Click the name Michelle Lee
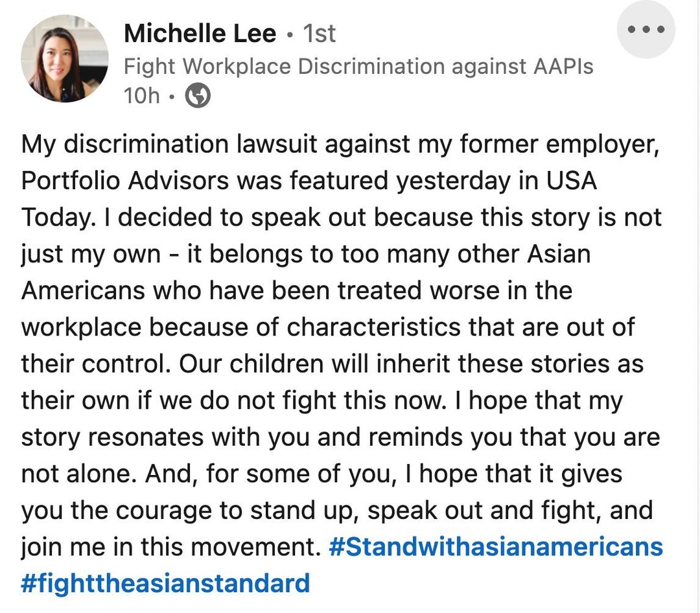Screen dimensions: 700x613 pos(200,33)
